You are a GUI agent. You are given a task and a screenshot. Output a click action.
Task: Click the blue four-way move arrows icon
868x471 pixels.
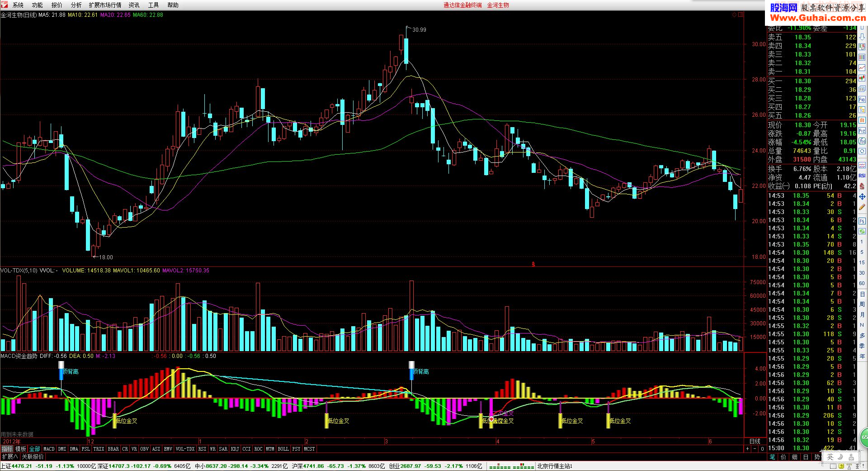click(x=862, y=196)
